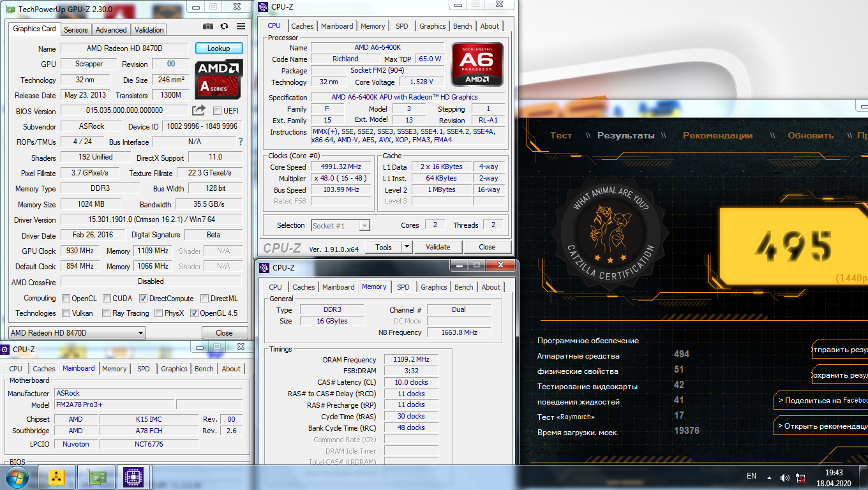The height and width of the screenshot is (490, 868).
Task: Click the GPU-Z refresh icon
Action: click(x=224, y=26)
